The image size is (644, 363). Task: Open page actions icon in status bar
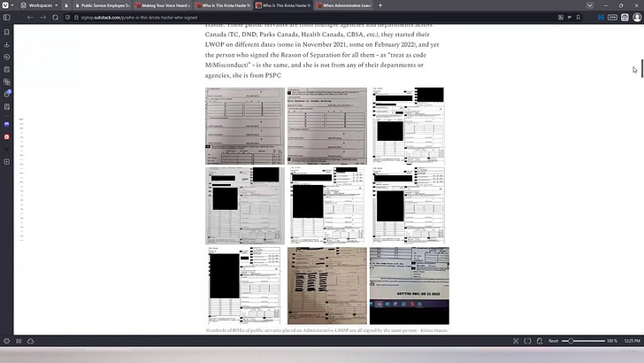pos(540,341)
